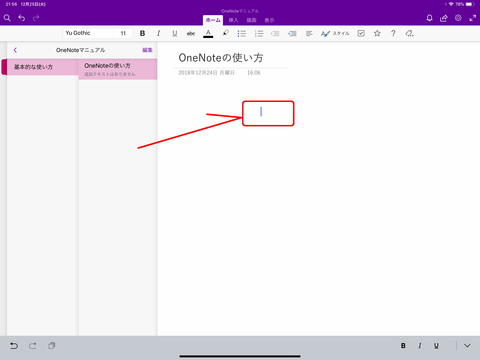Increase the paragraph indent
This screenshot has width=480, height=360.
click(x=292, y=33)
